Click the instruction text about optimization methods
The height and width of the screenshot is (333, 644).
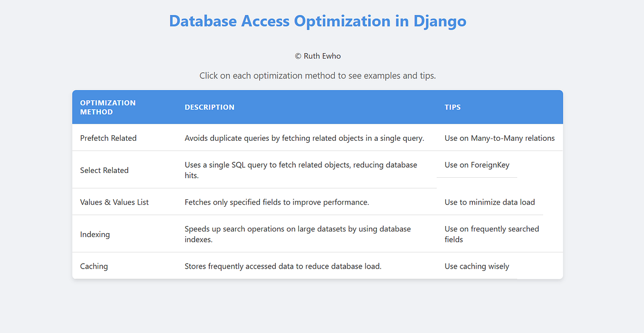click(318, 75)
